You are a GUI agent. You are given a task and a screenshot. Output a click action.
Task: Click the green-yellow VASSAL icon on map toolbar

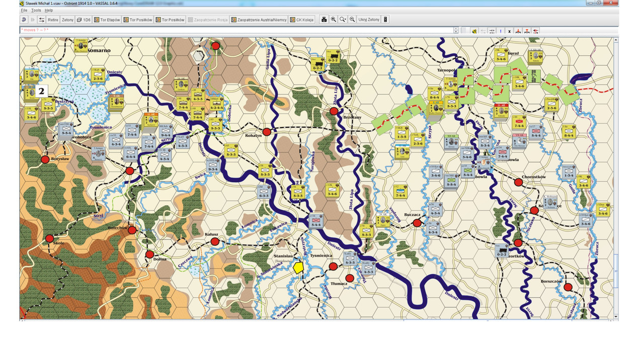click(474, 31)
